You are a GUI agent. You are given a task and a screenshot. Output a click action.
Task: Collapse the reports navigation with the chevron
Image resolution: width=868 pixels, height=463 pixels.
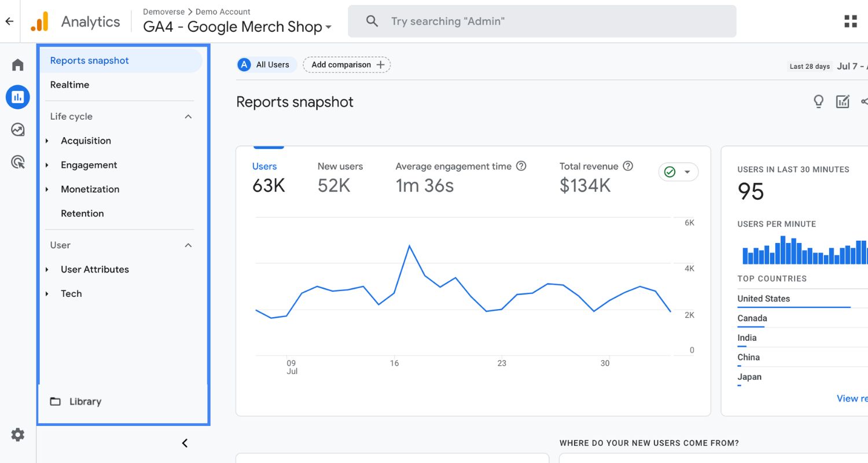pyautogui.click(x=185, y=443)
